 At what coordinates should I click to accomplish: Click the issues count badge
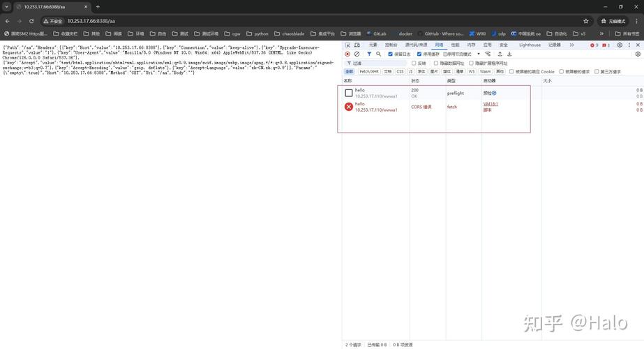[606, 45]
